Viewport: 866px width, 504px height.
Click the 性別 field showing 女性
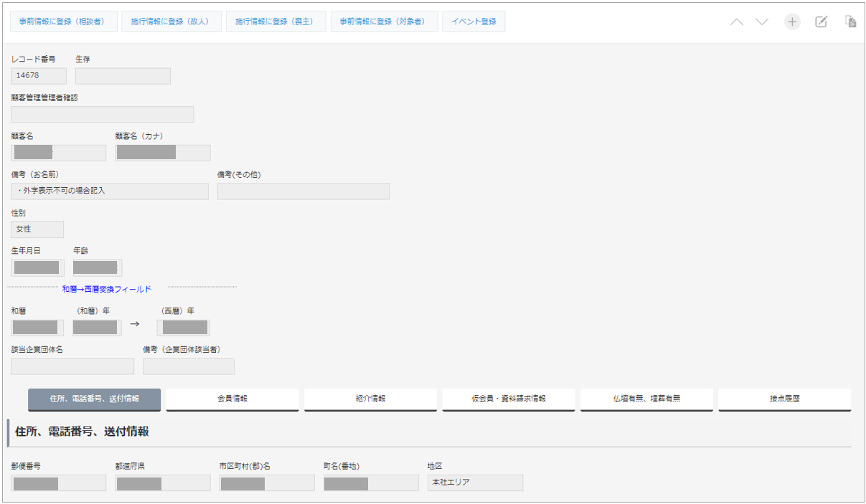(x=37, y=229)
